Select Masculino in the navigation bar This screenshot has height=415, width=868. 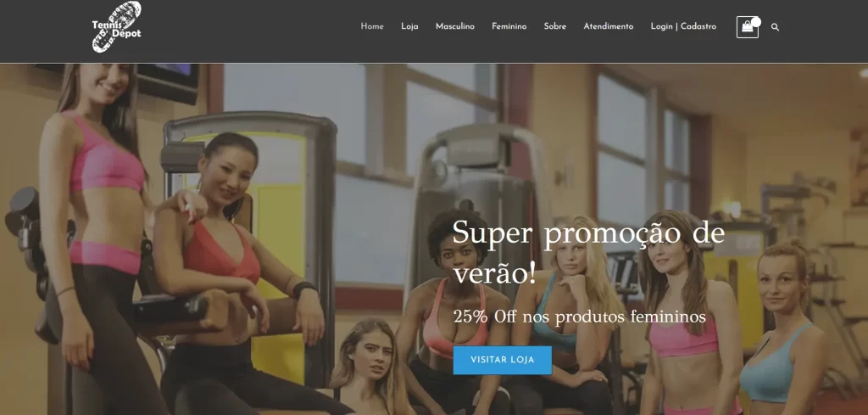coord(455,26)
